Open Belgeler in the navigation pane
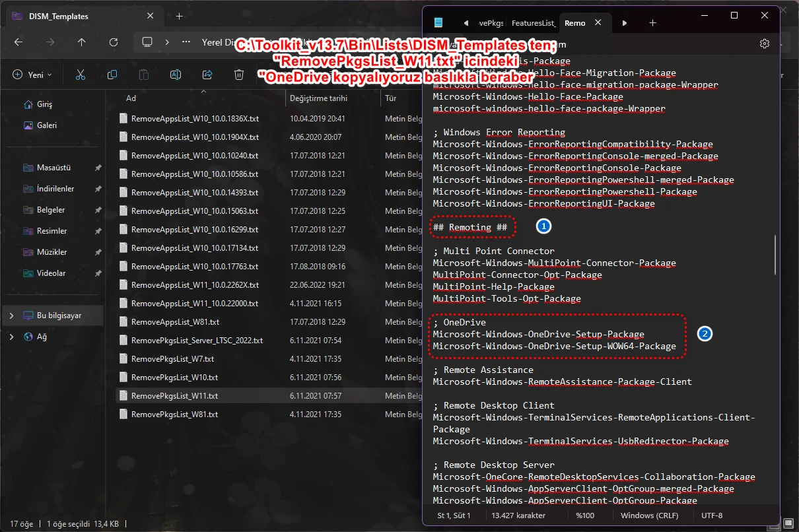 tap(51, 210)
